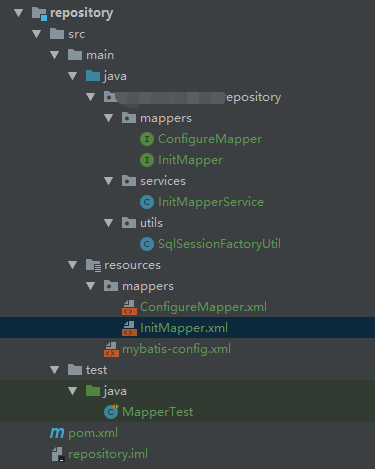
Task: Click the mybatis-config.xml file icon
Action: coord(111,349)
